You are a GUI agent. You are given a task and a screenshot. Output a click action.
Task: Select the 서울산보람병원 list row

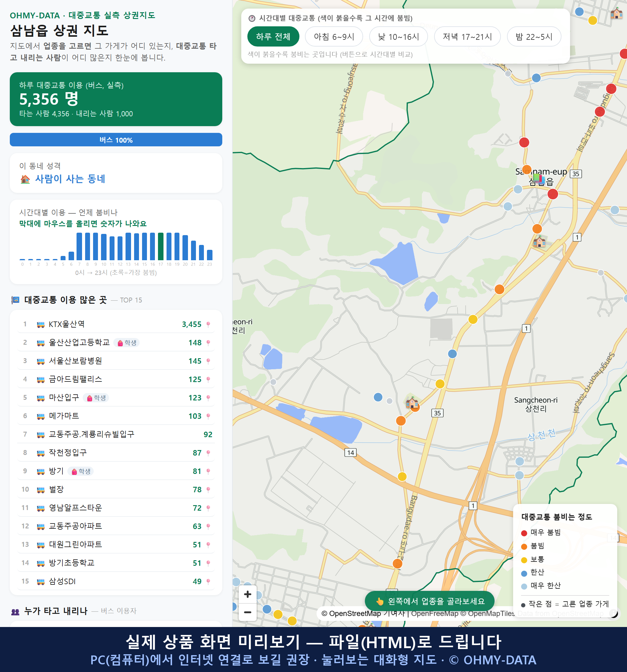116,361
